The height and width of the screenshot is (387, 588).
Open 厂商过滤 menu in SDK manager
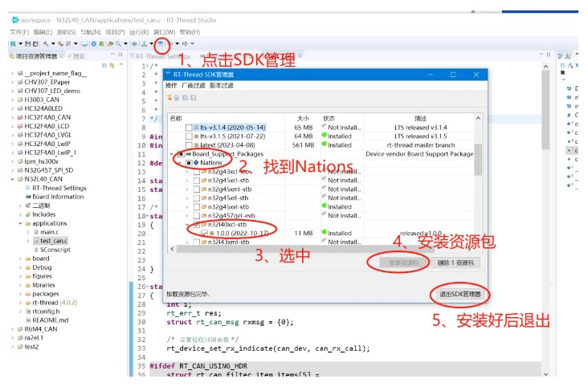point(194,85)
